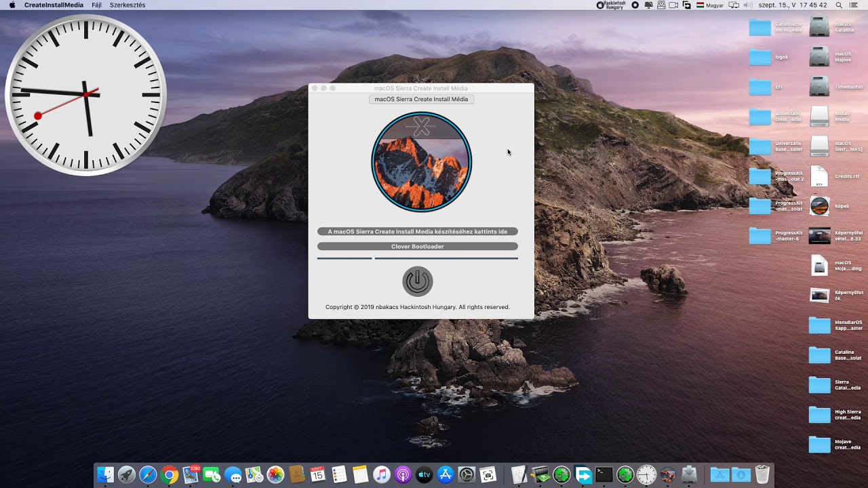Image resolution: width=868 pixels, height=488 pixels.
Task: Open the Apple menu
Action: [12, 5]
